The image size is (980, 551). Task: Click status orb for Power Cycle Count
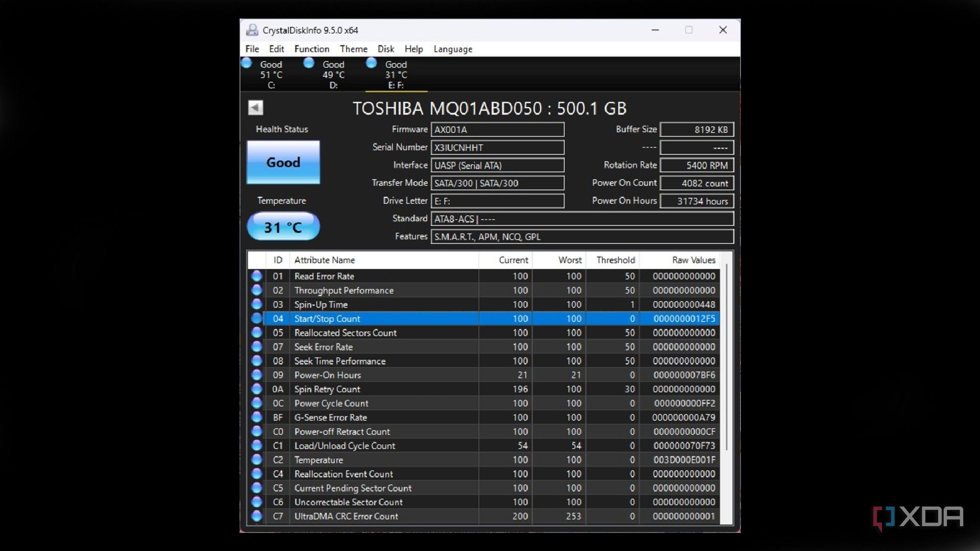click(x=256, y=403)
